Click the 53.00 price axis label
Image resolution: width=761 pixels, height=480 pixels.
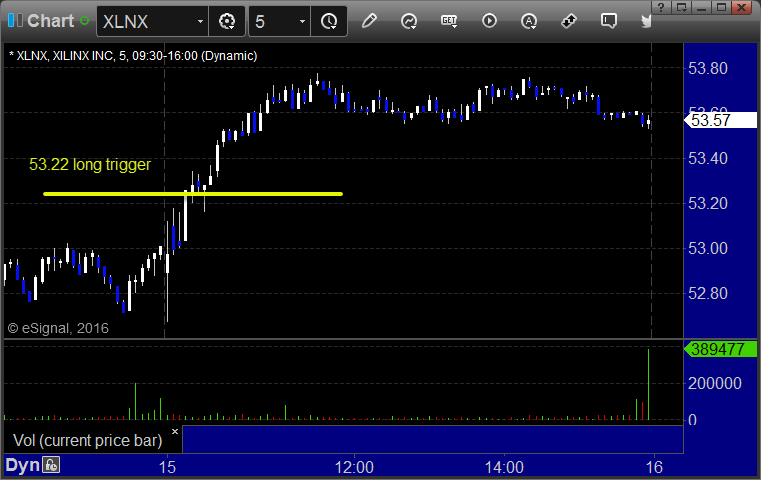click(708, 248)
